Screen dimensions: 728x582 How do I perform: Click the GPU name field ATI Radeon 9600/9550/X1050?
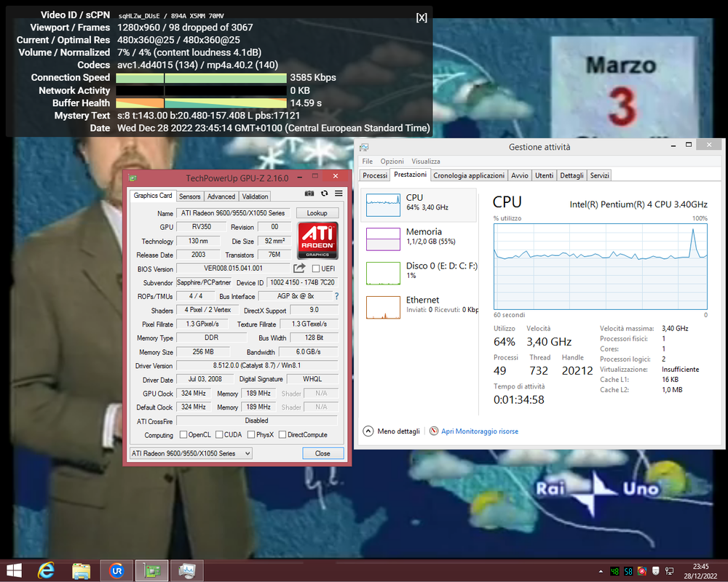(x=234, y=213)
